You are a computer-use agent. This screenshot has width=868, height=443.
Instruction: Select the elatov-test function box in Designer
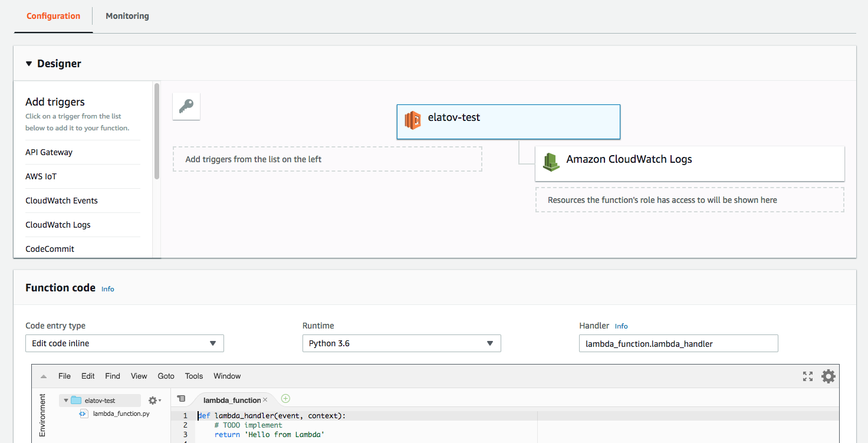click(508, 122)
